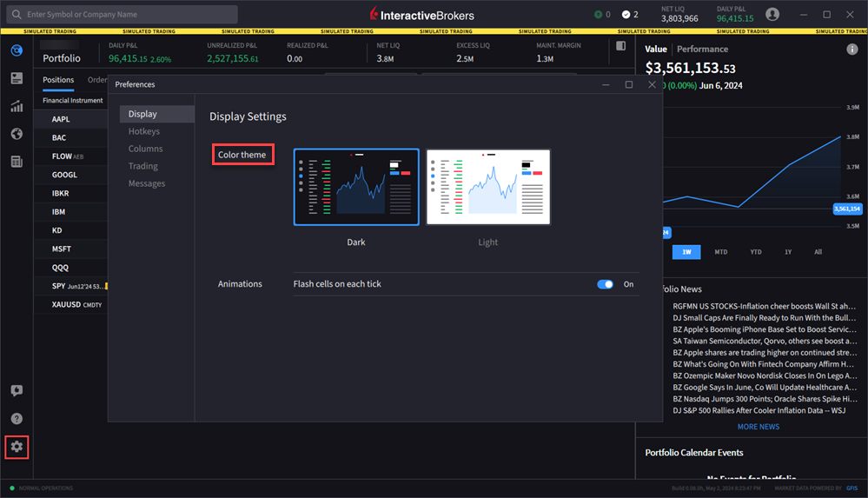The image size is (868, 498).
Task: Open the Columns preferences section
Action: [146, 149]
